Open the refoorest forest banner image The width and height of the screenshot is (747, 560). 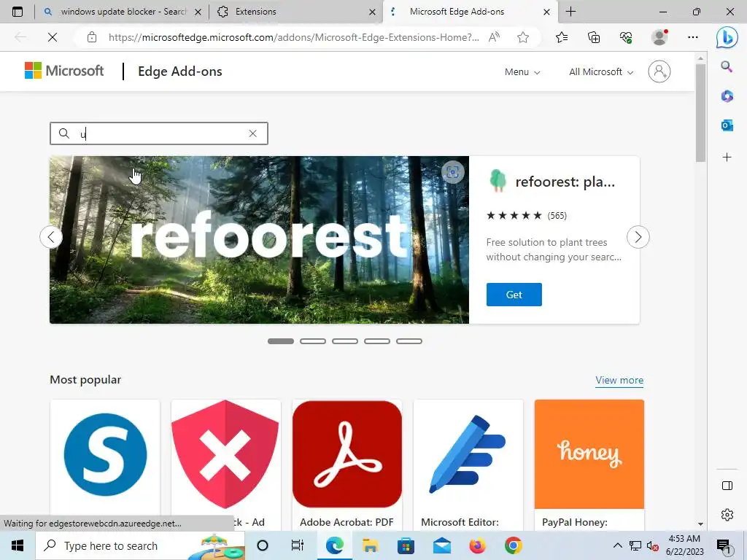[259, 240]
